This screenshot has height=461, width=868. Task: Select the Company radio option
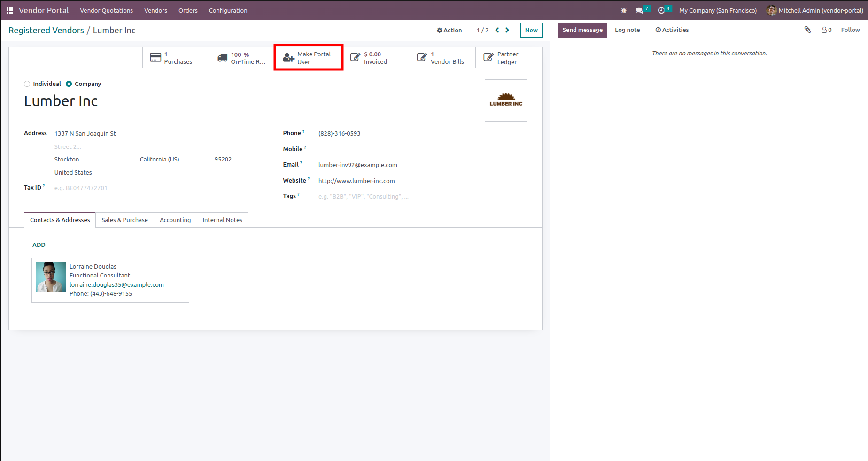click(69, 84)
